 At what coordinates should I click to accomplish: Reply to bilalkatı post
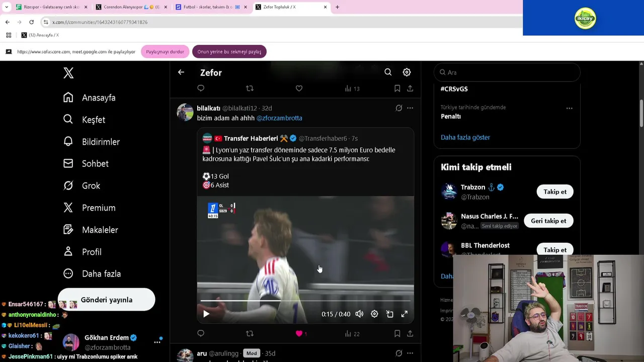pos(201,333)
